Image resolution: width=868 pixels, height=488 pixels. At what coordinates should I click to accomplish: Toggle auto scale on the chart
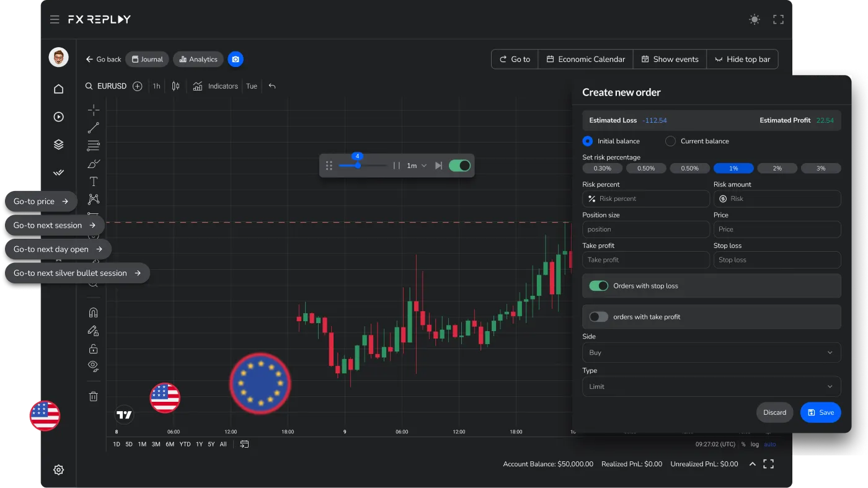pos(769,444)
